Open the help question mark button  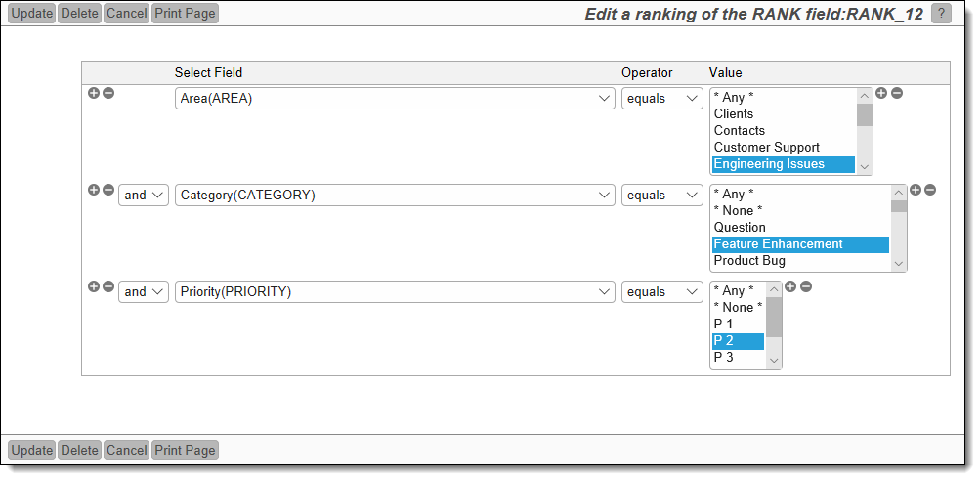point(941,14)
